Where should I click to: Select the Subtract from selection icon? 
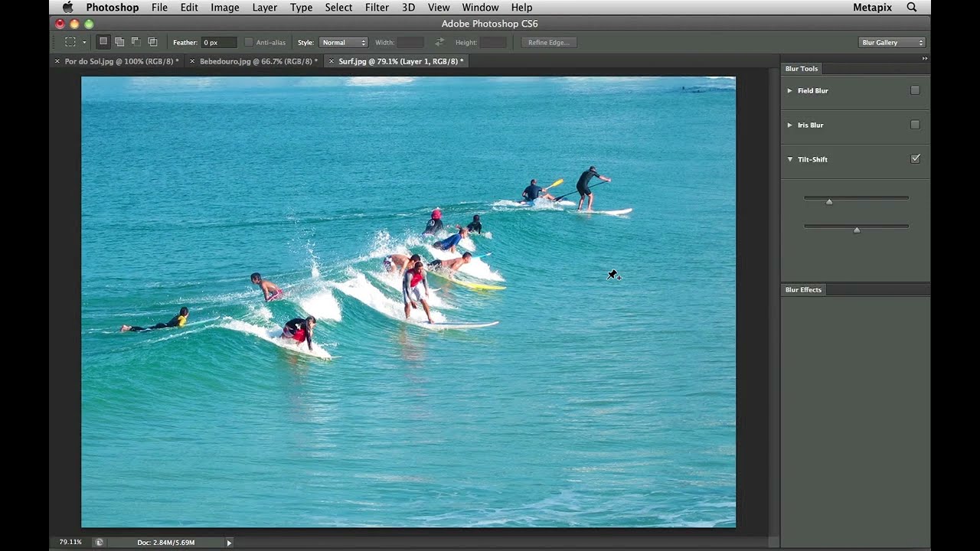click(136, 42)
